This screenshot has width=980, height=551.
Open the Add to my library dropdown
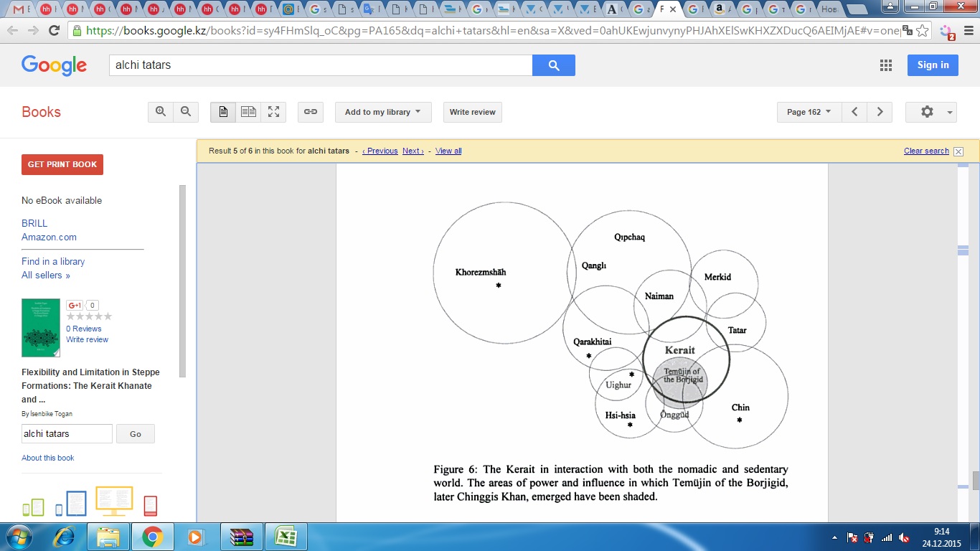[x=382, y=112]
